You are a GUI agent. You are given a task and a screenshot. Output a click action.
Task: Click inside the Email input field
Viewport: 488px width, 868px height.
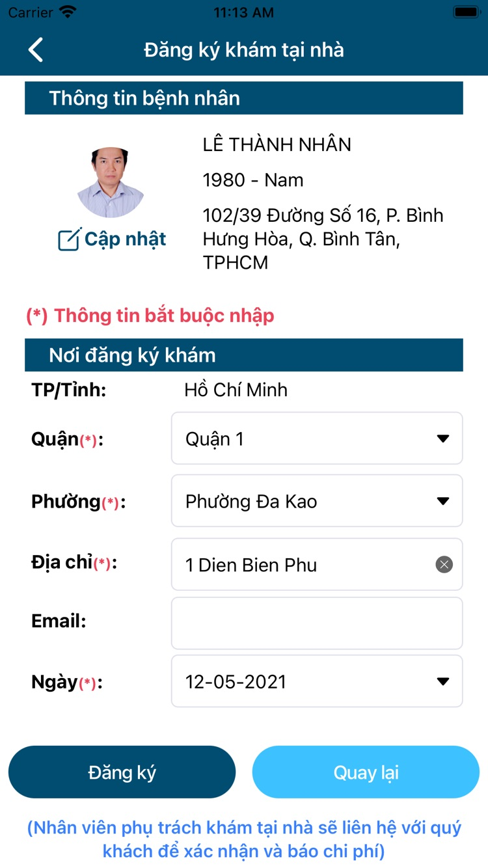tap(316, 623)
